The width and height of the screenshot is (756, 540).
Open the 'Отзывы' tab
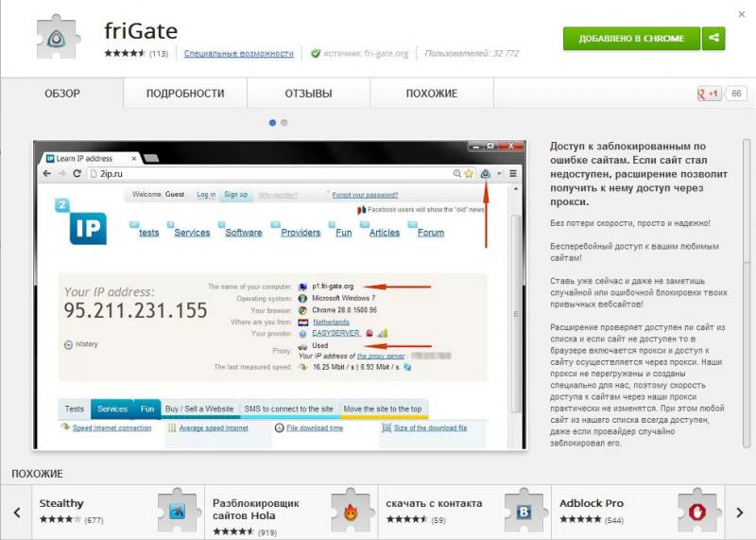coord(309,93)
